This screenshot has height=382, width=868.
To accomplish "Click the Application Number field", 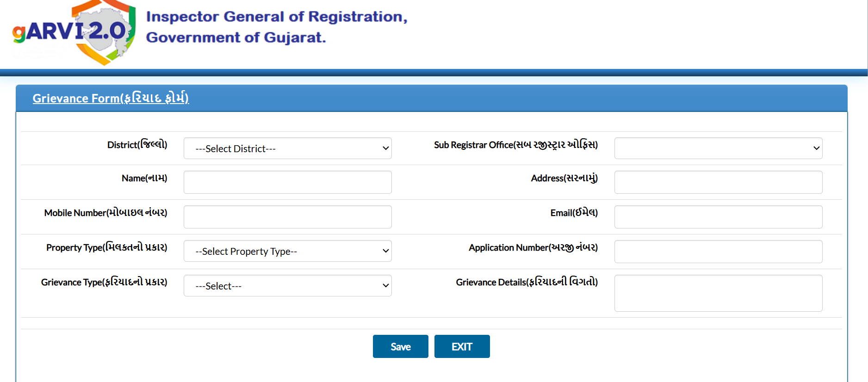I will click(x=718, y=252).
